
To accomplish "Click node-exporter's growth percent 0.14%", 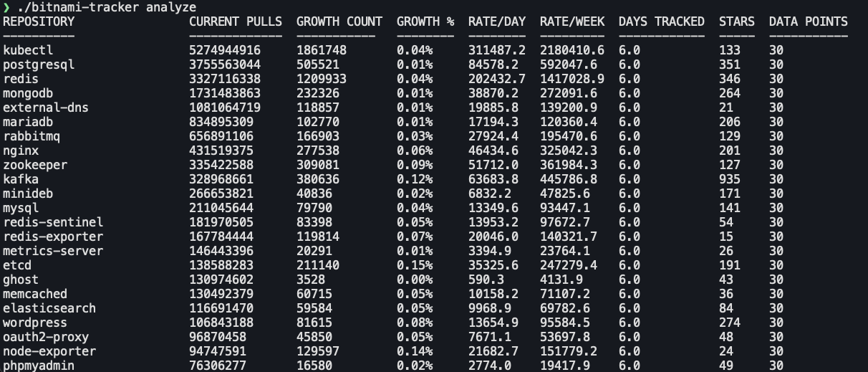I will [415, 351].
